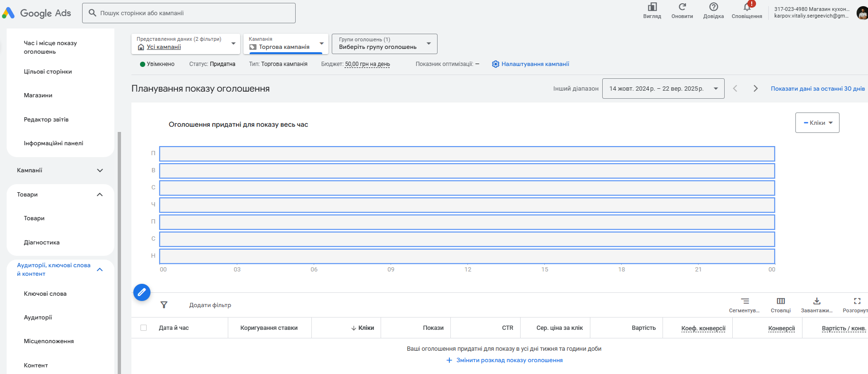The height and width of the screenshot is (374, 868).
Task: Open Діагностика in sidebar
Action: [42, 243]
